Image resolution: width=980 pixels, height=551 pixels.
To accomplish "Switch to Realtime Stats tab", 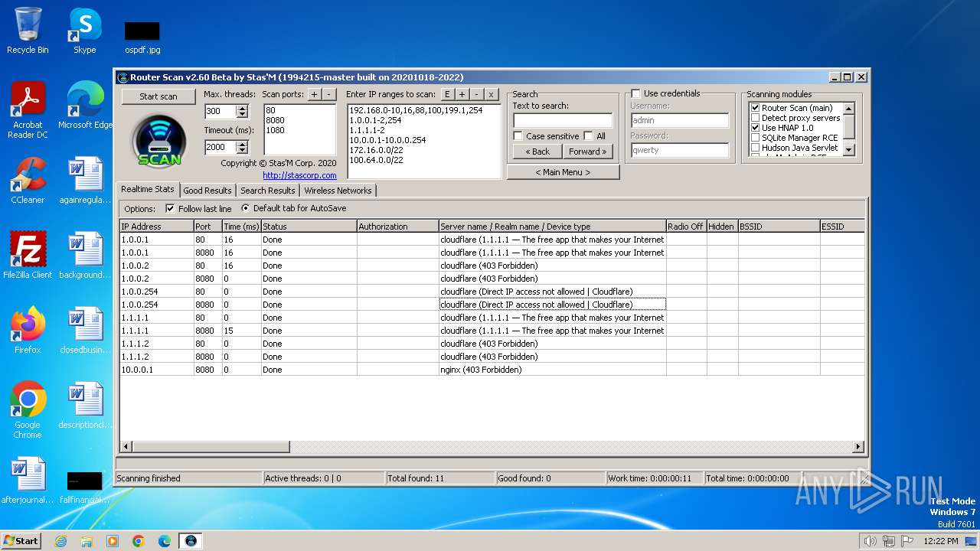I will 148,189.
